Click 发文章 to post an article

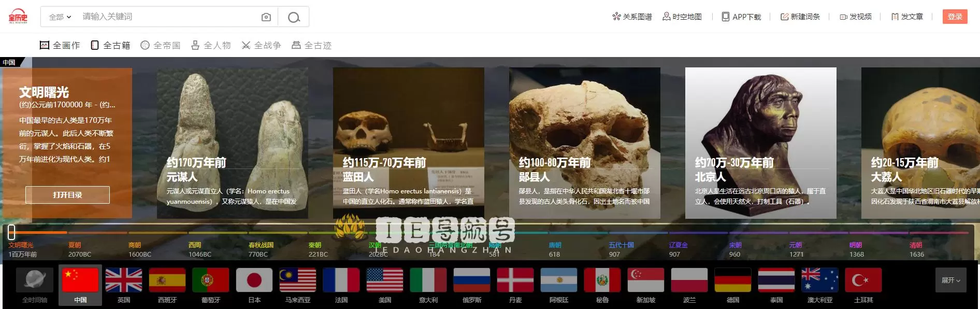coord(907,17)
